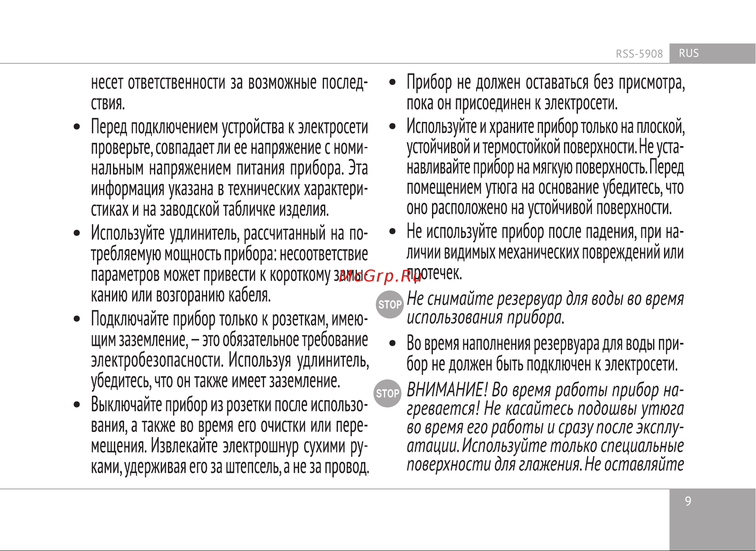Click the text 'Прибор не должен оставаться без присмотра'
The width and height of the screenshot is (756, 551).
pos(545,82)
